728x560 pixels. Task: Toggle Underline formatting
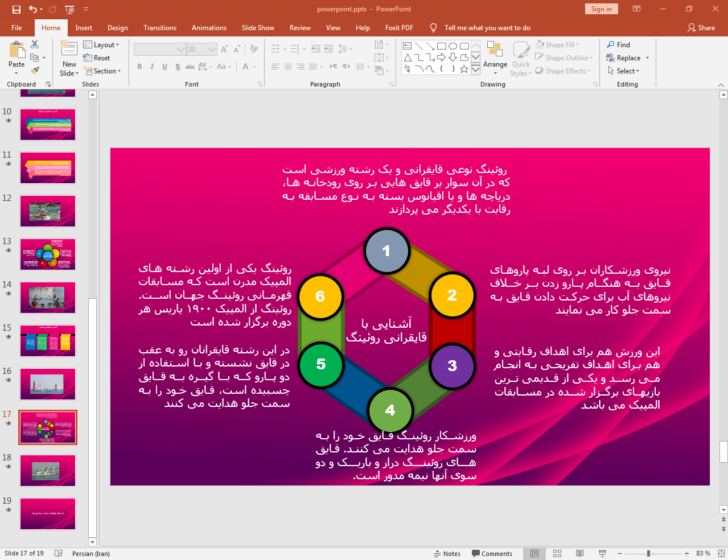pyautogui.click(x=164, y=67)
